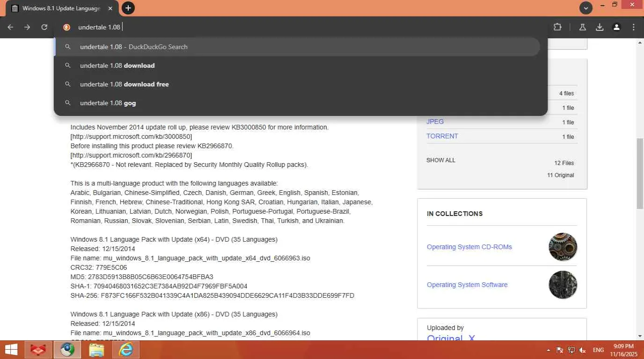Screen dimensions: 644x359
Task: Click the x64 ISO file name line
Action: pos(190,258)
